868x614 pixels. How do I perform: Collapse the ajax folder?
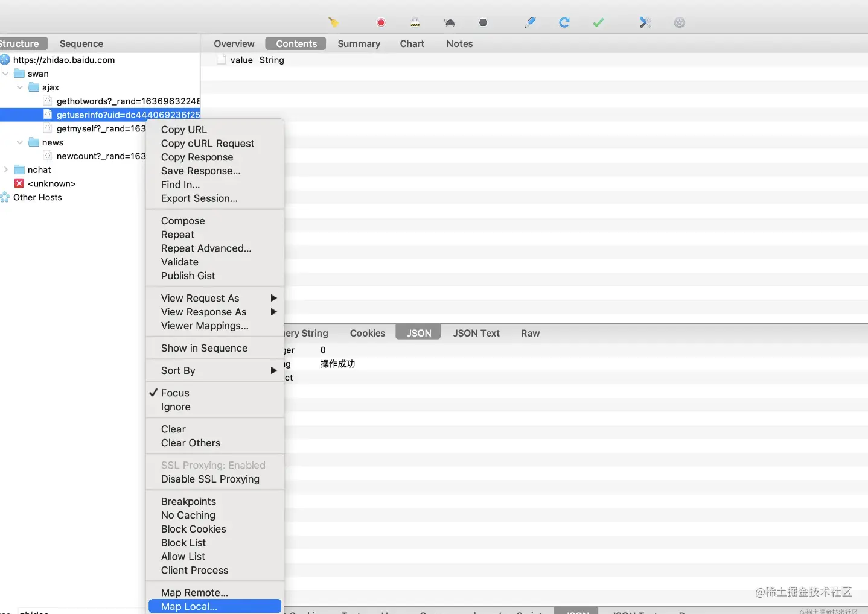(x=20, y=87)
